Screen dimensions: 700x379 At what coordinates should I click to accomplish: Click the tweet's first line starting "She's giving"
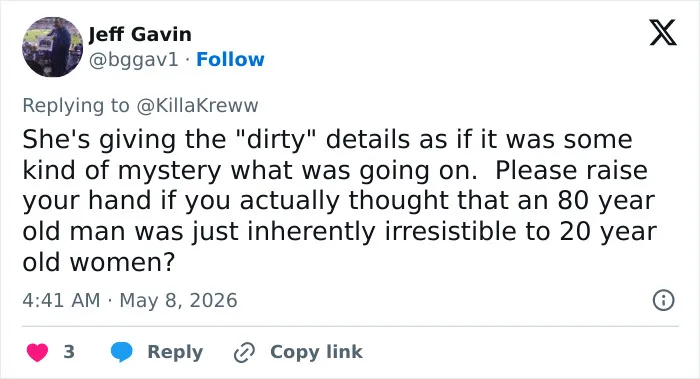[327, 140]
